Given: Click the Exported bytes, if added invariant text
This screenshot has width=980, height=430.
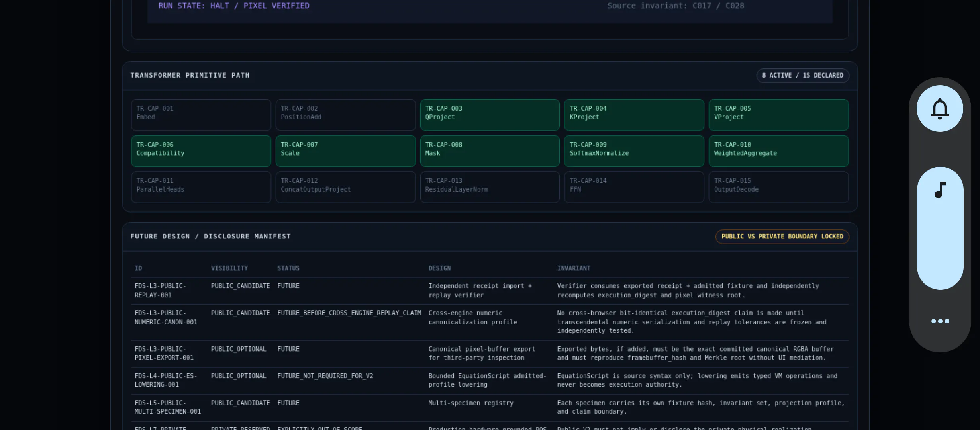Looking at the screenshot, I should click(x=695, y=353).
